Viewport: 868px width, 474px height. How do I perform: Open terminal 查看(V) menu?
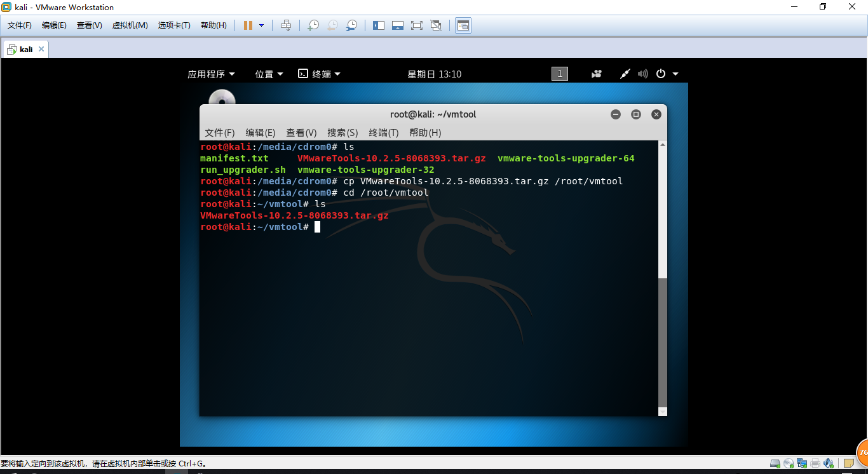[x=301, y=132]
